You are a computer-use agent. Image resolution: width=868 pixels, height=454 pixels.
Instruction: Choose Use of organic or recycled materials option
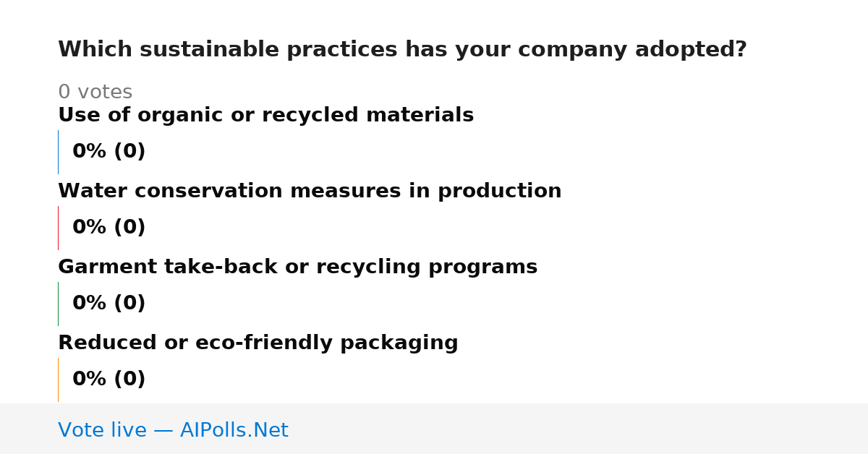[265, 115]
